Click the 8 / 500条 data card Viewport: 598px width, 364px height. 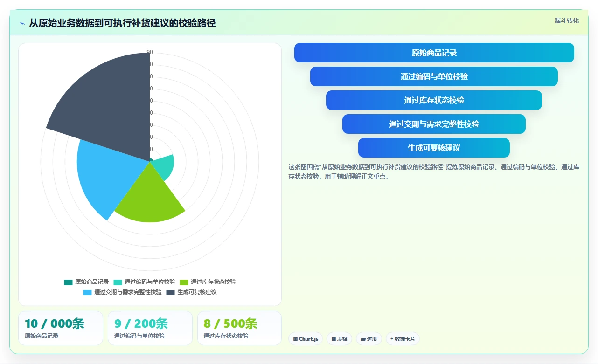pos(240,328)
